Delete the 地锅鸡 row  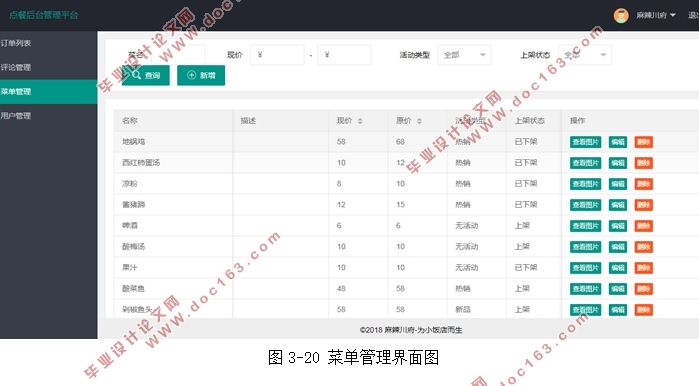[x=644, y=142]
